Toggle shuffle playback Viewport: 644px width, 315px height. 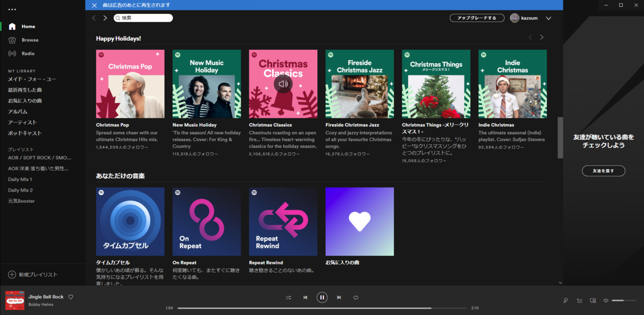pos(288,297)
